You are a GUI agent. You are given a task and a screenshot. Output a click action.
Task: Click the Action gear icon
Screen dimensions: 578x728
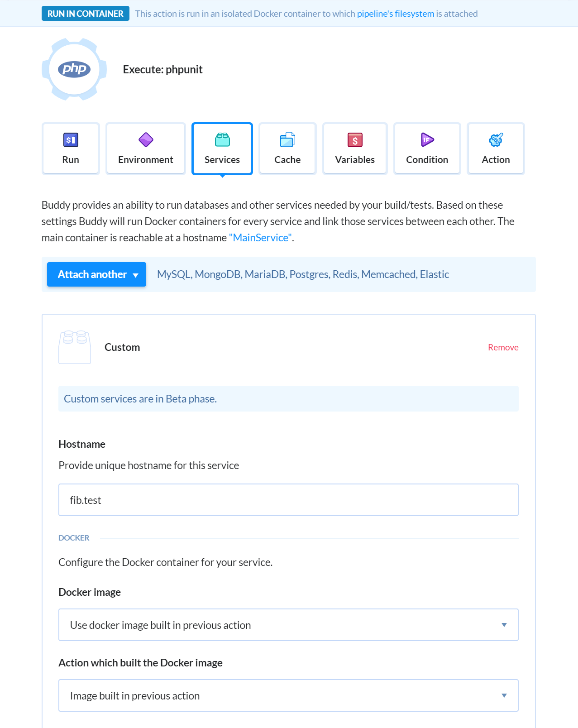496,140
